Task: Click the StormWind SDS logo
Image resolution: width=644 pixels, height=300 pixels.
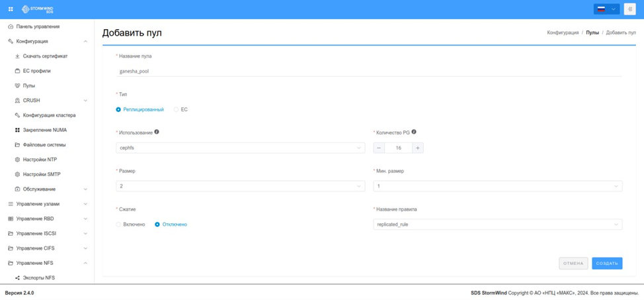Action: click(38, 9)
